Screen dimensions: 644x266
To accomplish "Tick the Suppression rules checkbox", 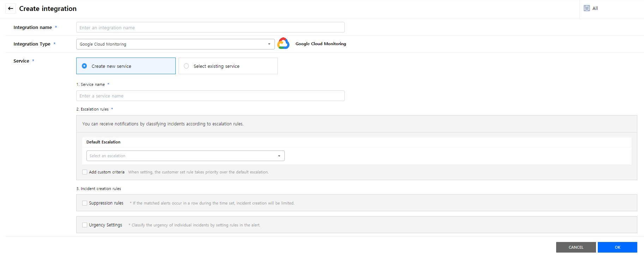I will (x=85, y=203).
